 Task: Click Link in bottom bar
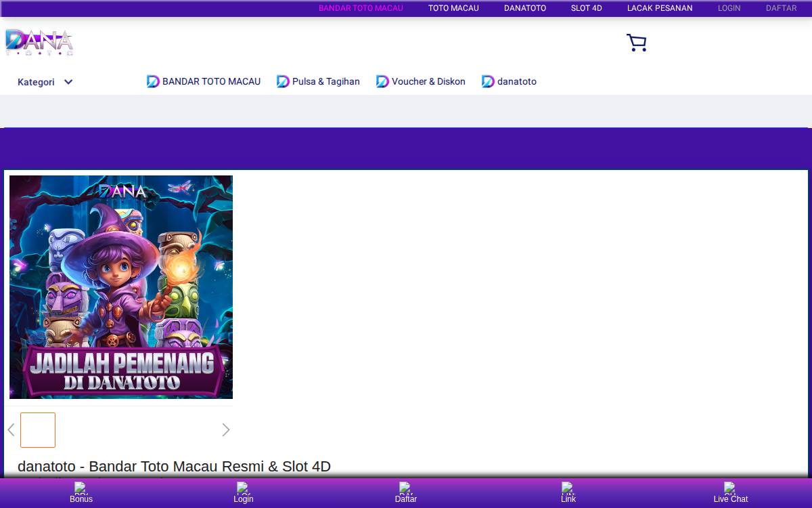pos(568,493)
